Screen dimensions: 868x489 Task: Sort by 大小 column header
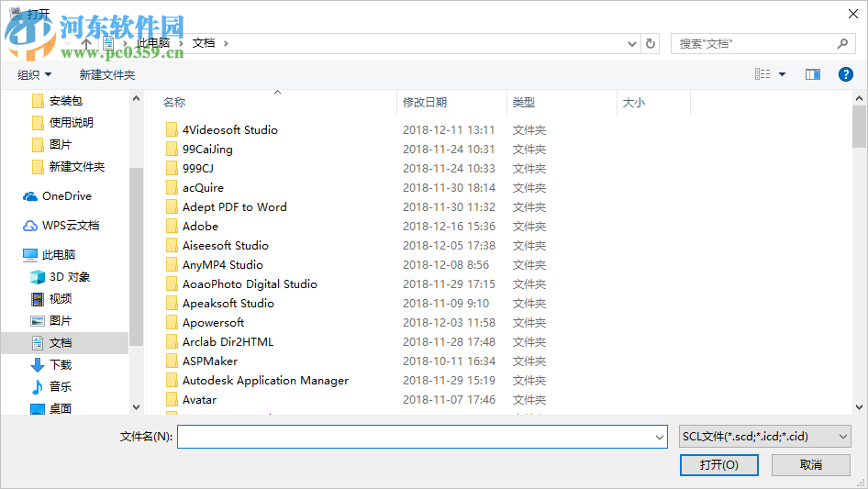(634, 103)
